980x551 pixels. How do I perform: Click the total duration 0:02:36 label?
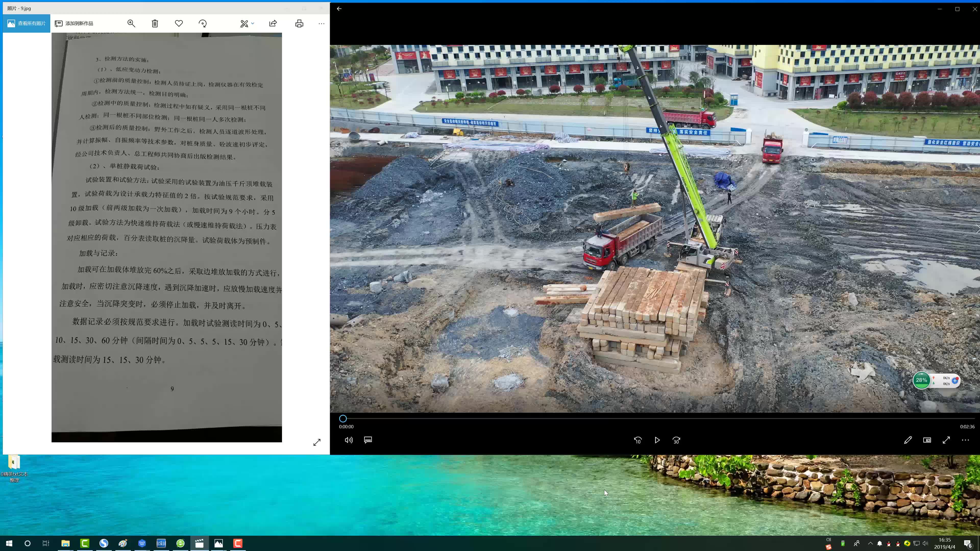click(967, 427)
